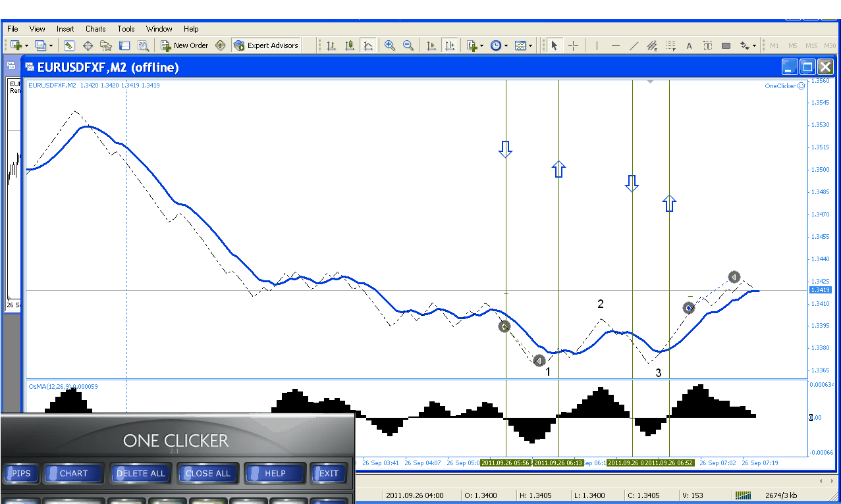This screenshot has height=504, width=841.
Task: Switch to M5 timeframe
Action: click(792, 45)
